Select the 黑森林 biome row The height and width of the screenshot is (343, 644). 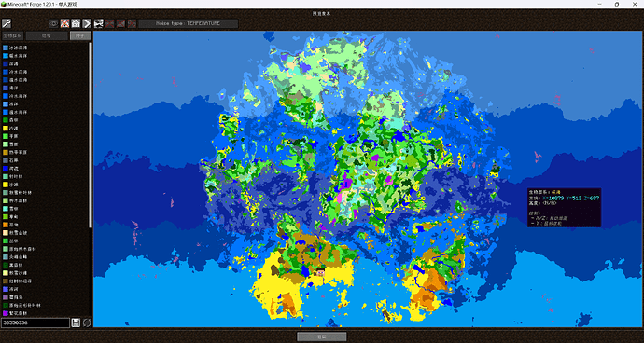(45, 265)
